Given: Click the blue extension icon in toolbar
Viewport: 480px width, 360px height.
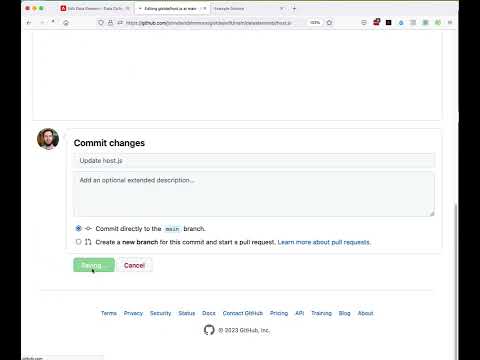Looking at the screenshot, I should pos(401,23).
